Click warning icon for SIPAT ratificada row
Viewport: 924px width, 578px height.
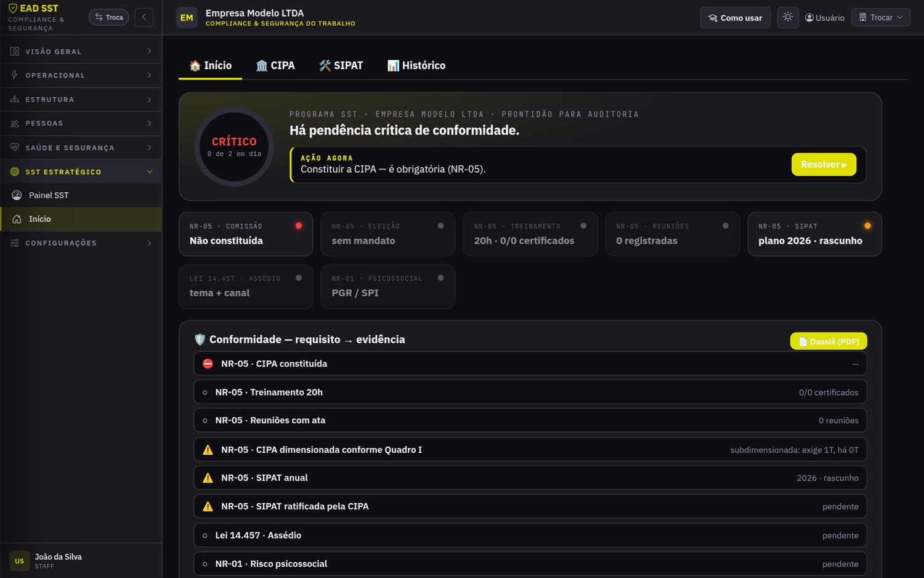(208, 507)
